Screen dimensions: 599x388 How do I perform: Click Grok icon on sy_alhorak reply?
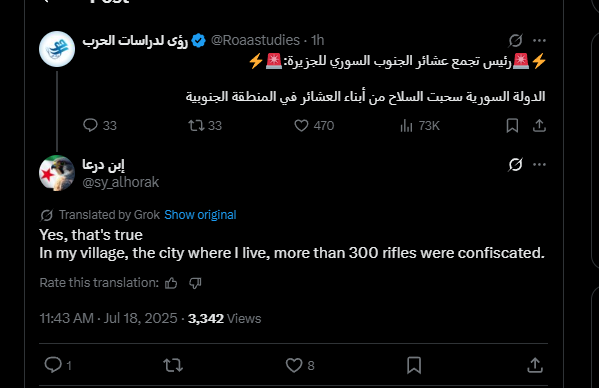(515, 165)
